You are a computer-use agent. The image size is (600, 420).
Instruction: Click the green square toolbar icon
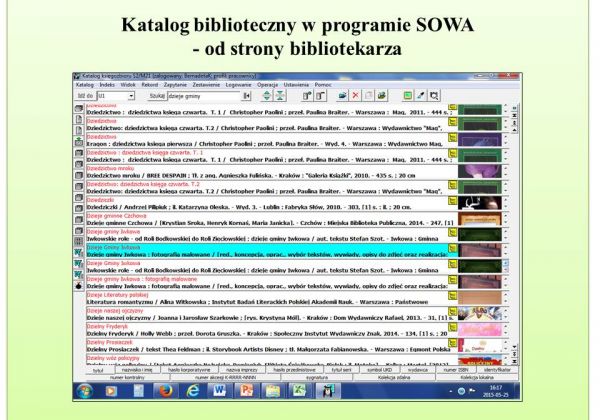[x=408, y=96]
